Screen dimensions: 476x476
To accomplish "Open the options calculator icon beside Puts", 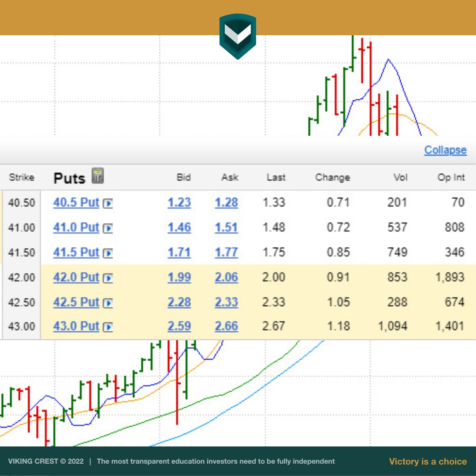I will (x=98, y=176).
